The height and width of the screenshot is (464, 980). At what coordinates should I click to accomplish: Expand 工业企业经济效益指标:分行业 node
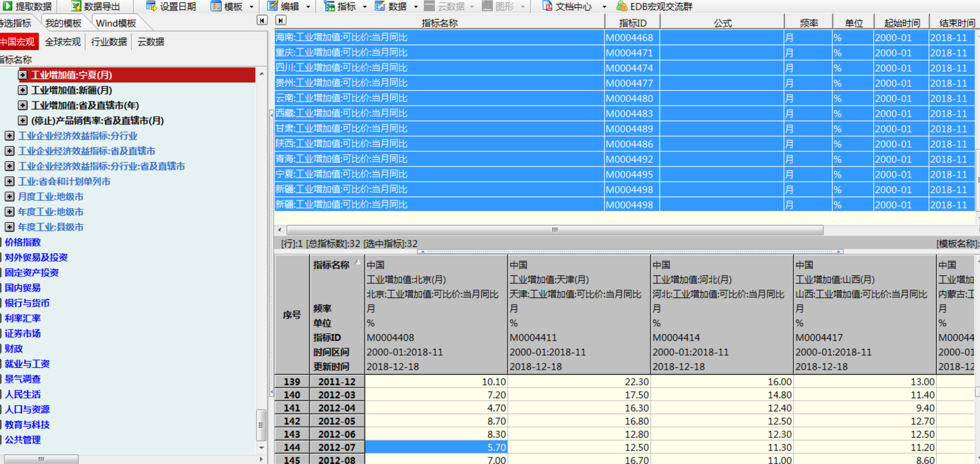pos(9,136)
